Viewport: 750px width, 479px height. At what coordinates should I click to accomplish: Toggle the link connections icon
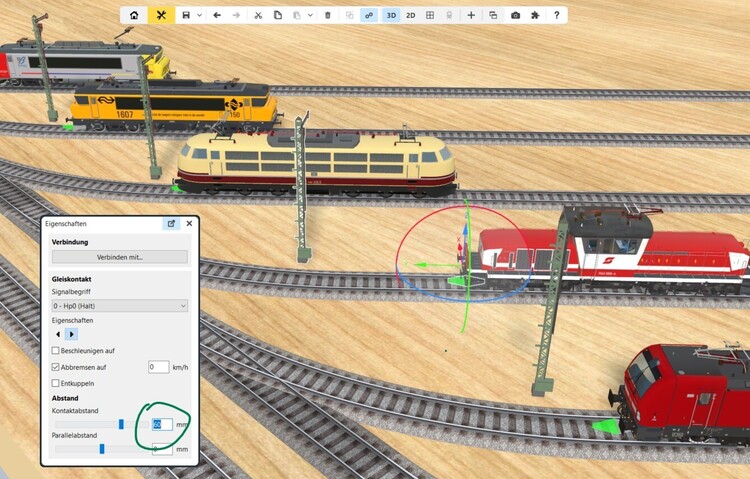click(x=369, y=15)
